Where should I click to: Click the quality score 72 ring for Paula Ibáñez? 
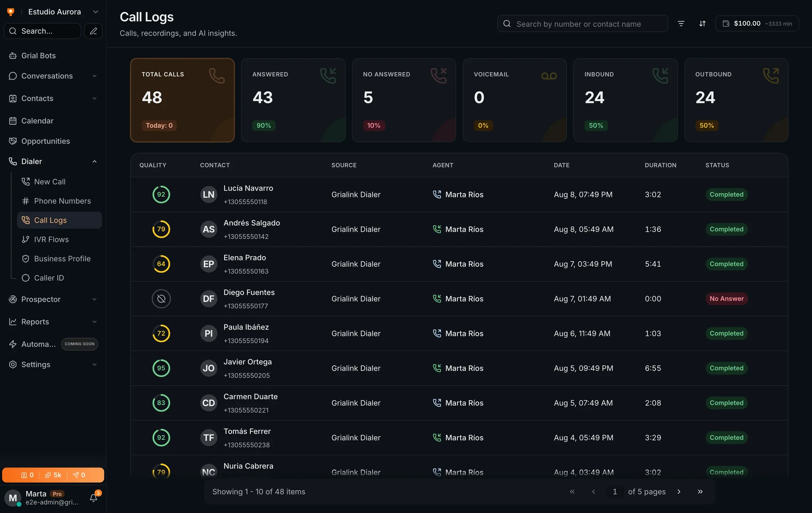[161, 333]
